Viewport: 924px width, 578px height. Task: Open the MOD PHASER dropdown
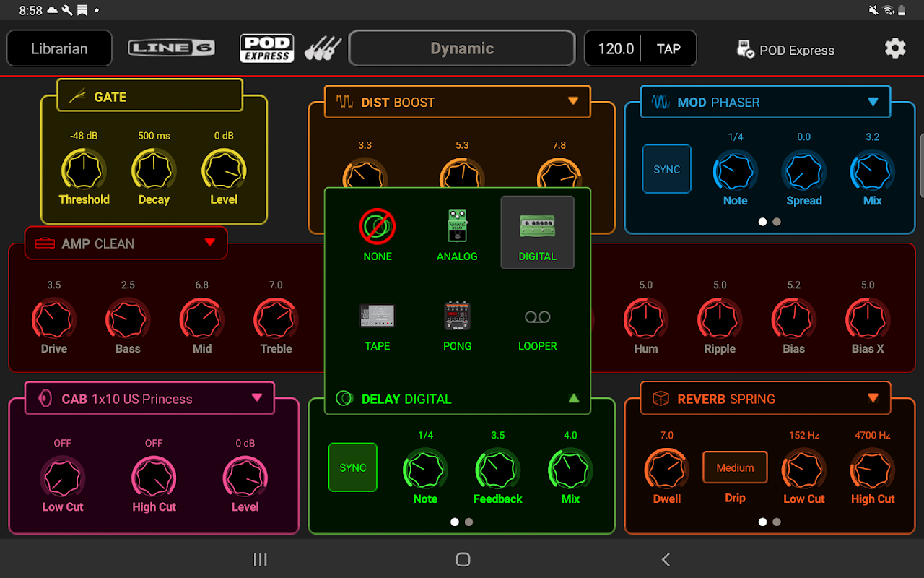[x=873, y=102]
